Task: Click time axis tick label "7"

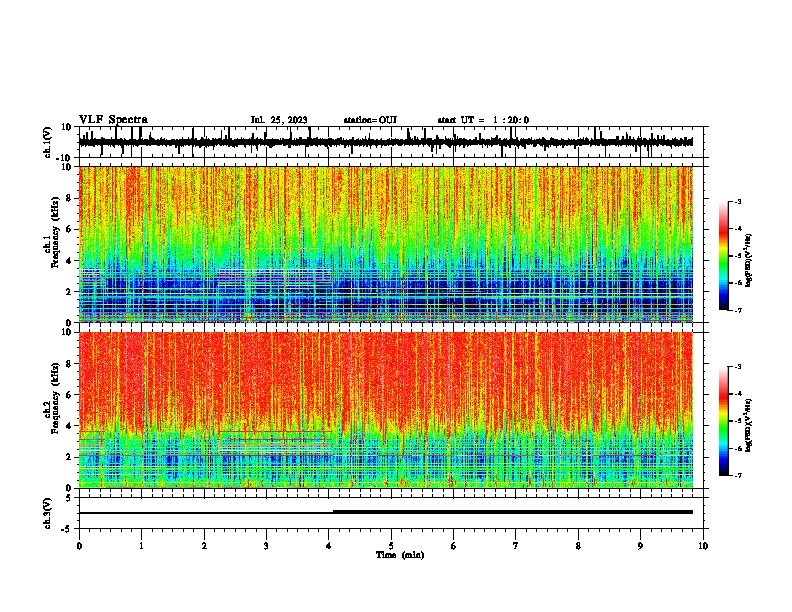Action: pos(516,545)
